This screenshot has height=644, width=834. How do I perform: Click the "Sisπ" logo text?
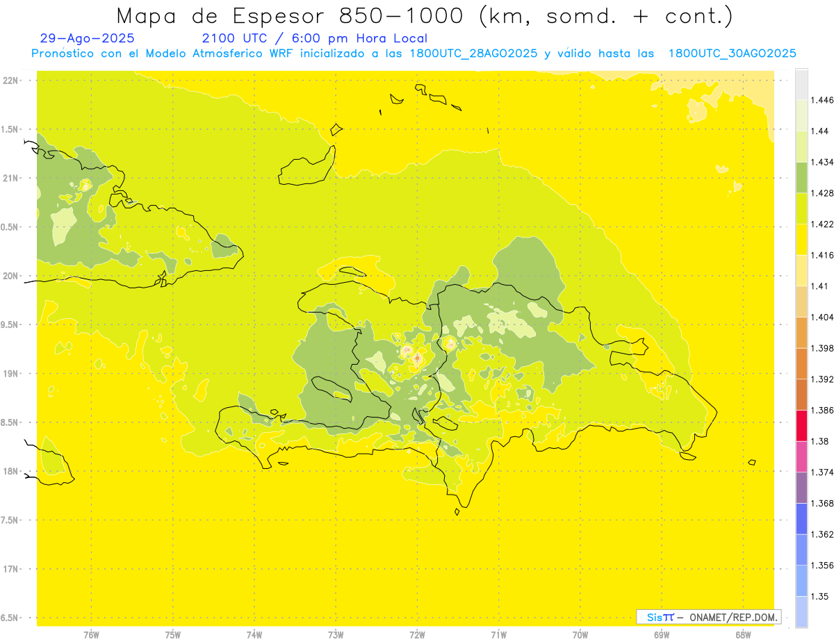(x=660, y=617)
